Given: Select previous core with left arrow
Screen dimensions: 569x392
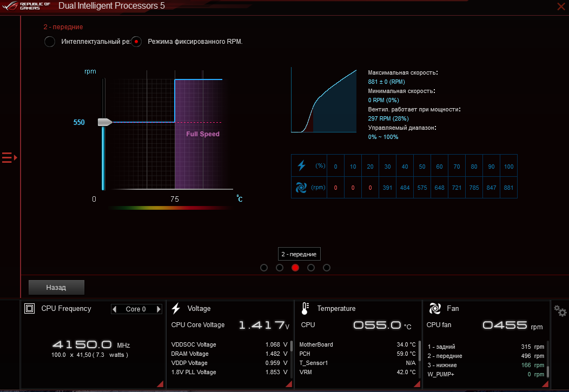Looking at the screenshot, I should tap(115, 309).
